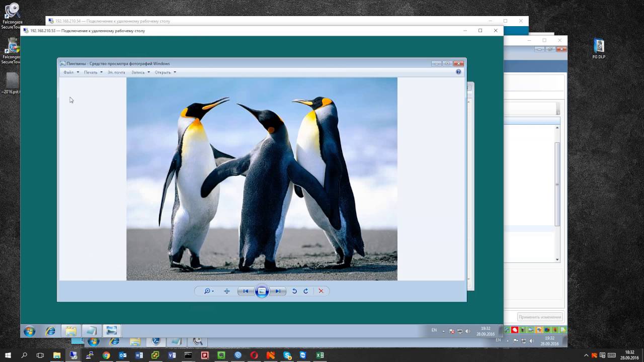The image size is (644, 362).
Task: Expand the Файл dropdown arrow
Action: tap(78, 72)
